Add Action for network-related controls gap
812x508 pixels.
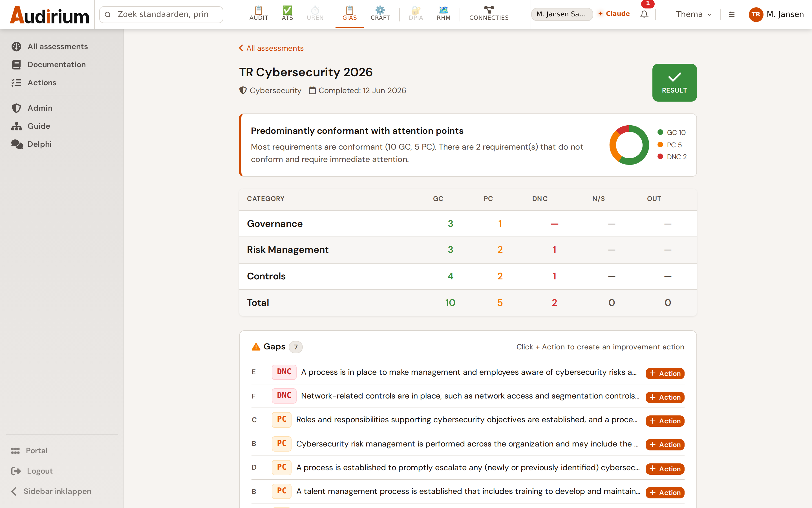point(665,397)
